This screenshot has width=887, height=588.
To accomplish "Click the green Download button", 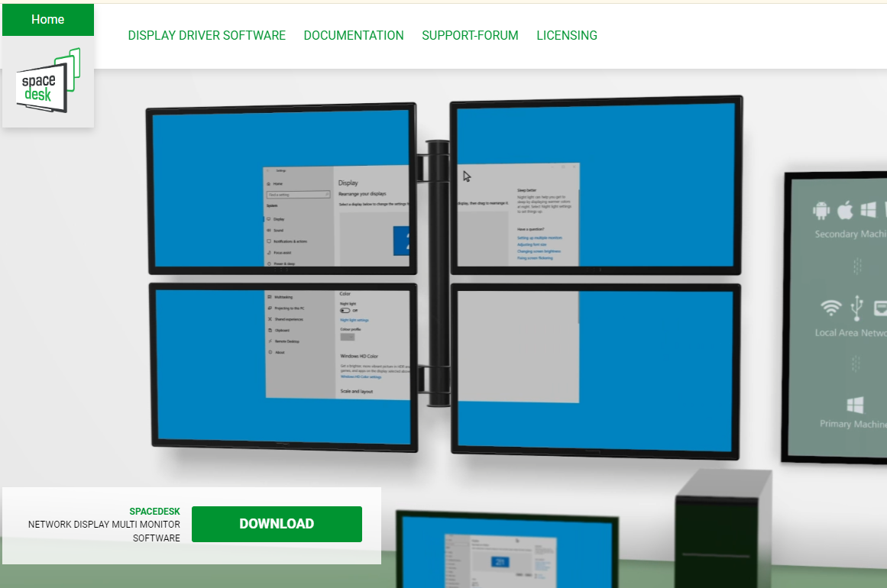I will pyautogui.click(x=277, y=524).
